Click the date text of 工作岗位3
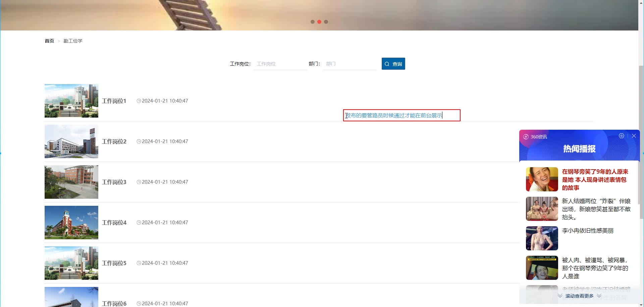 point(165,182)
